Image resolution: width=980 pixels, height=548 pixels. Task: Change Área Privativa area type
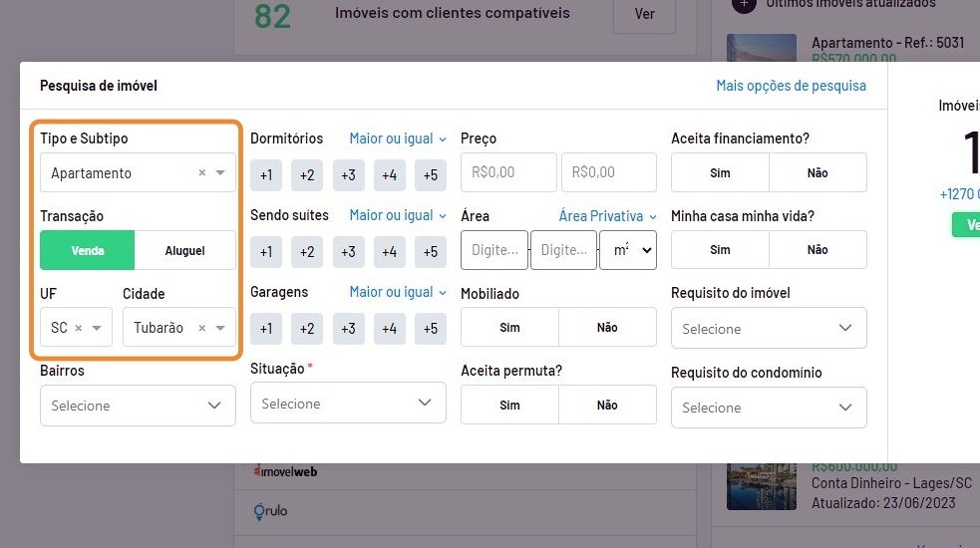point(607,216)
